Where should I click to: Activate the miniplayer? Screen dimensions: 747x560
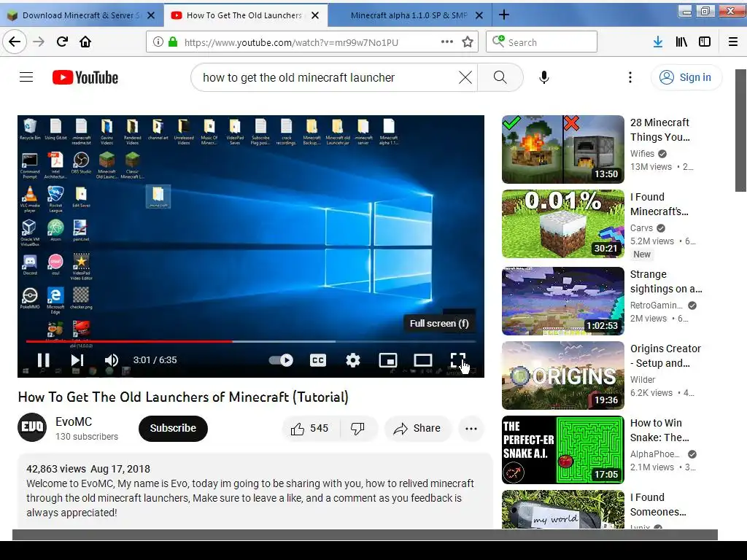[388, 360]
